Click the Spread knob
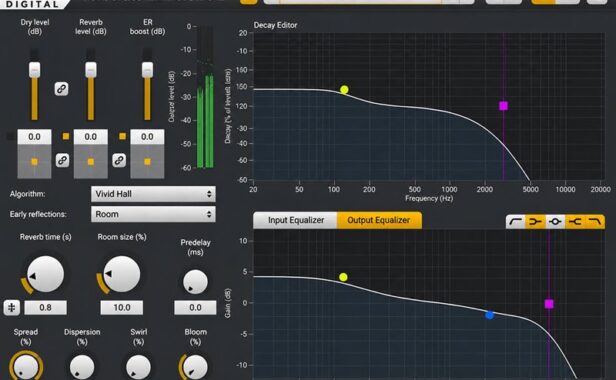Screen dimensions: 616x380 point(26,368)
